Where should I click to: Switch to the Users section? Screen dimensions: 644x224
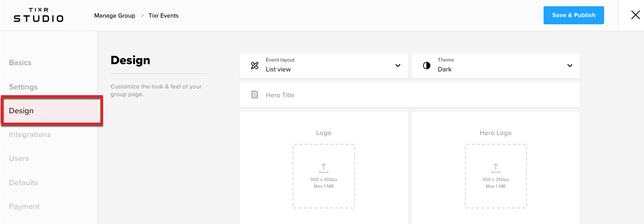point(19,158)
